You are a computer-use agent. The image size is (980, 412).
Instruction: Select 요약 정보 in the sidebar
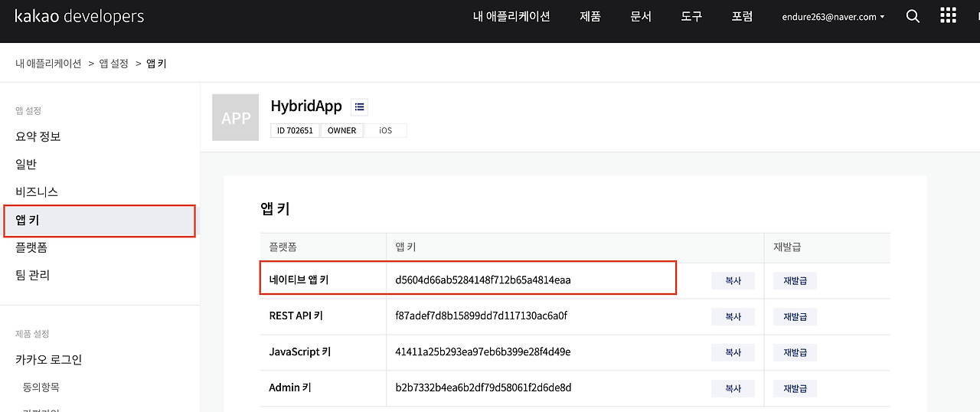tap(38, 136)
